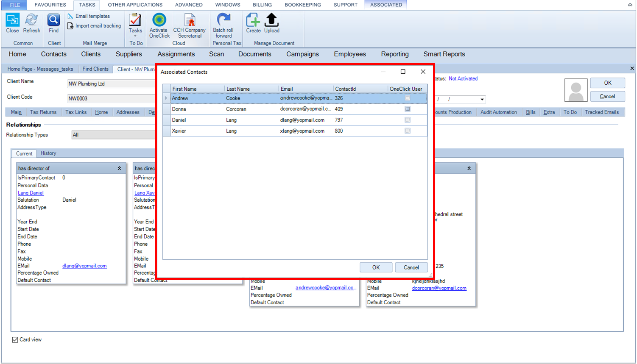Screen dimensions: 637x364
Task: Open the FILE menu
Action: (x=15, y=5)
